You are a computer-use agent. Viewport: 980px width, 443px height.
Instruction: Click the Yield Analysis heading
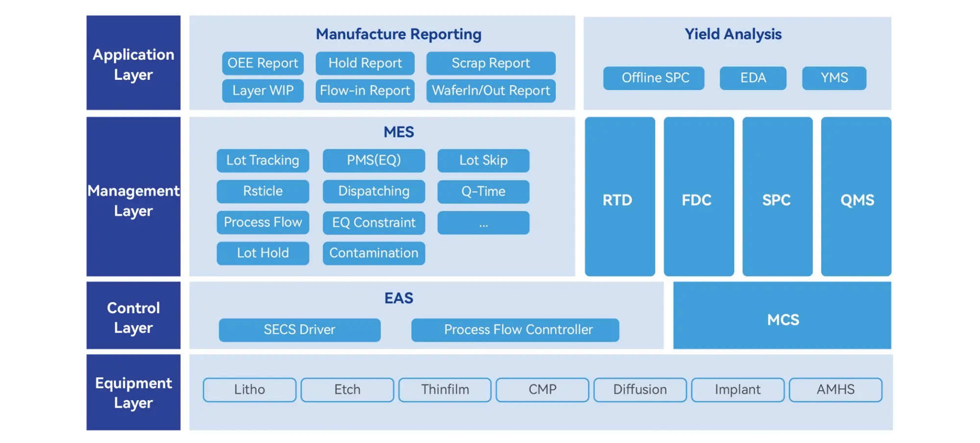click(733, 34)
